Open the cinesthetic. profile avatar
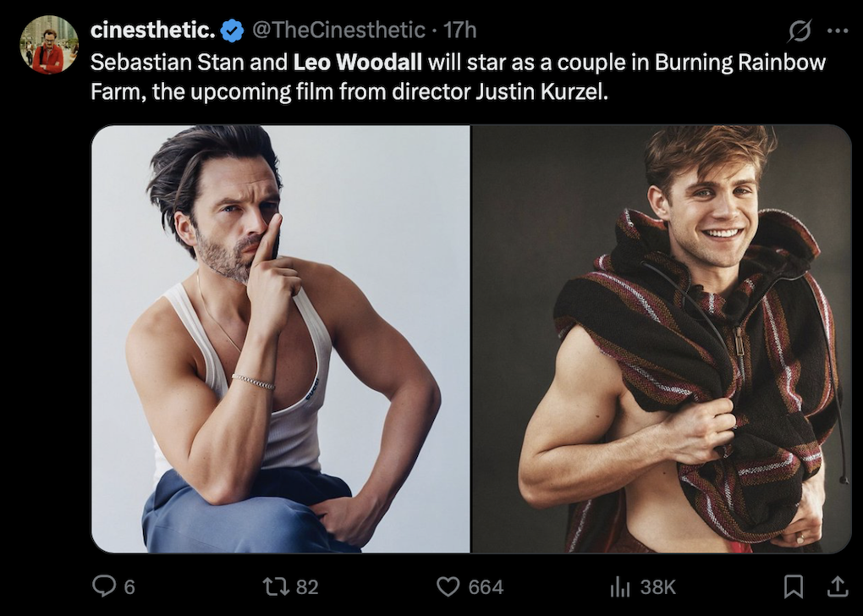 pyautogui.click(x=49, y=45)
